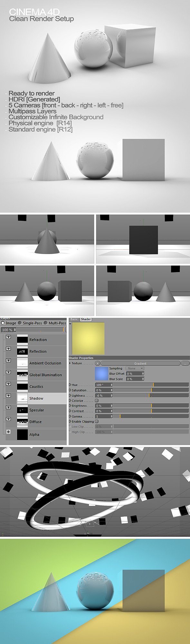Select the Alpha layer name
190x644 pixels.
point(34,435)
